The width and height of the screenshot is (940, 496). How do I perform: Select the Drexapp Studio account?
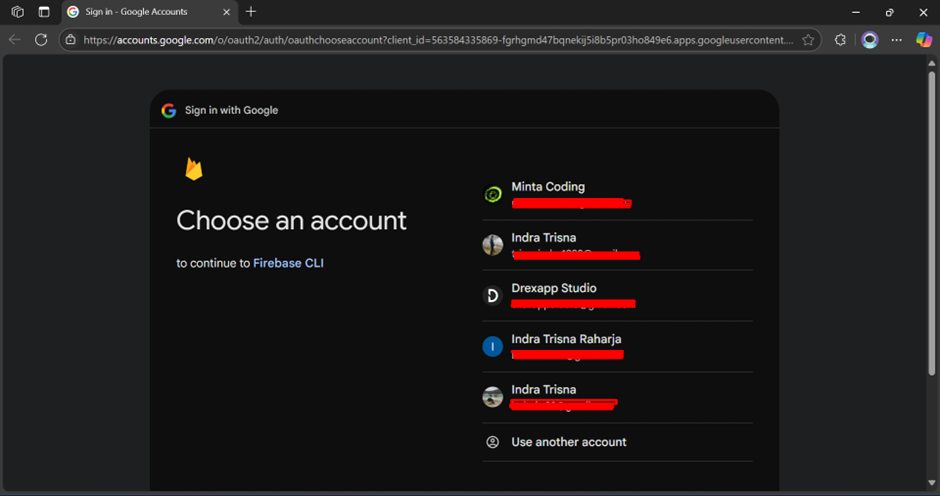pyautogui.click(x=617, y=296)
